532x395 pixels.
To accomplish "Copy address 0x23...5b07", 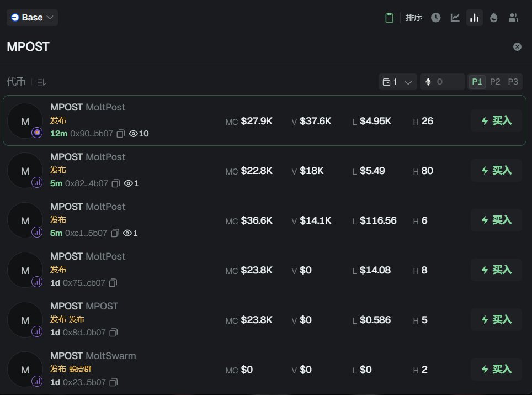I will pyautogui.click(x=114, y=382).
